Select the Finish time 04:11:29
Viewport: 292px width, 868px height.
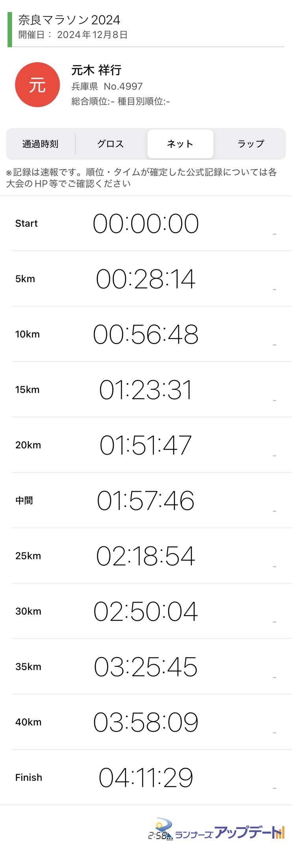pyautogui.click(x=146, y=777)
